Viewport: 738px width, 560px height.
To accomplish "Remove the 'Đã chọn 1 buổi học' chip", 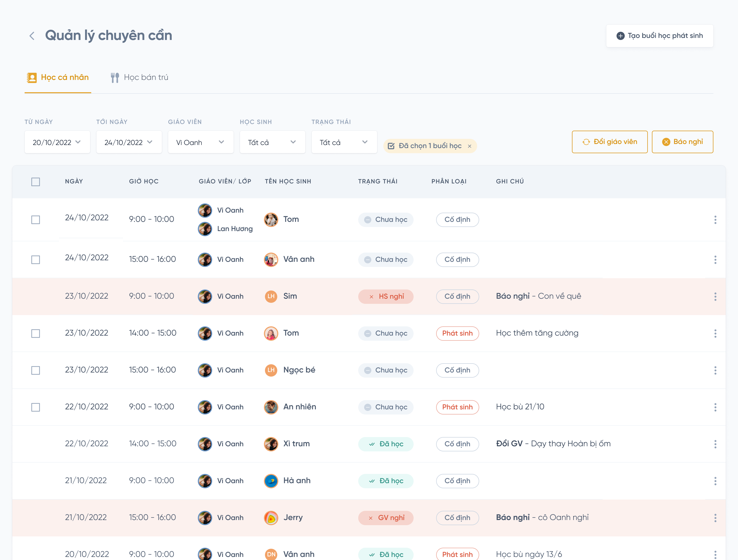I will 469,146.
